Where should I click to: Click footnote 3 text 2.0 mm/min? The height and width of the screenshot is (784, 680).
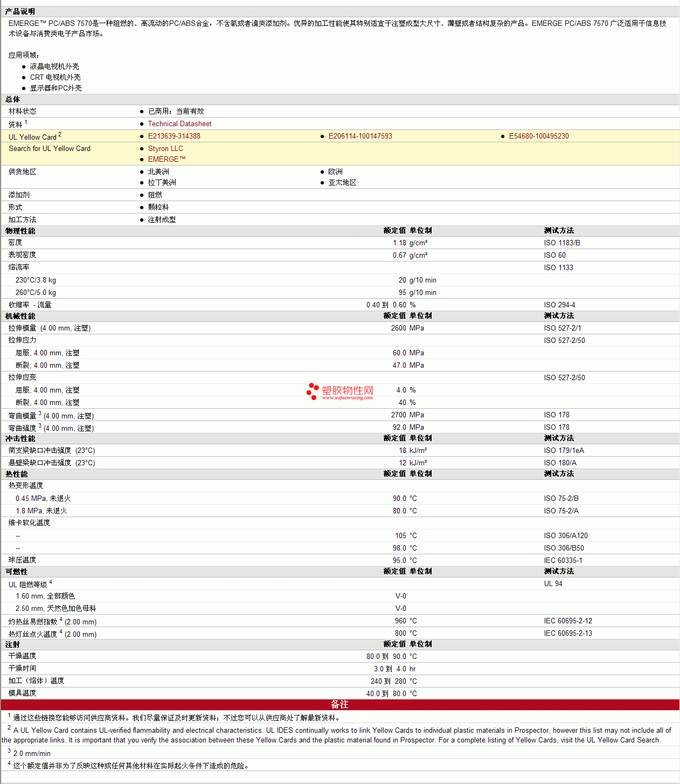pos(32,753)
